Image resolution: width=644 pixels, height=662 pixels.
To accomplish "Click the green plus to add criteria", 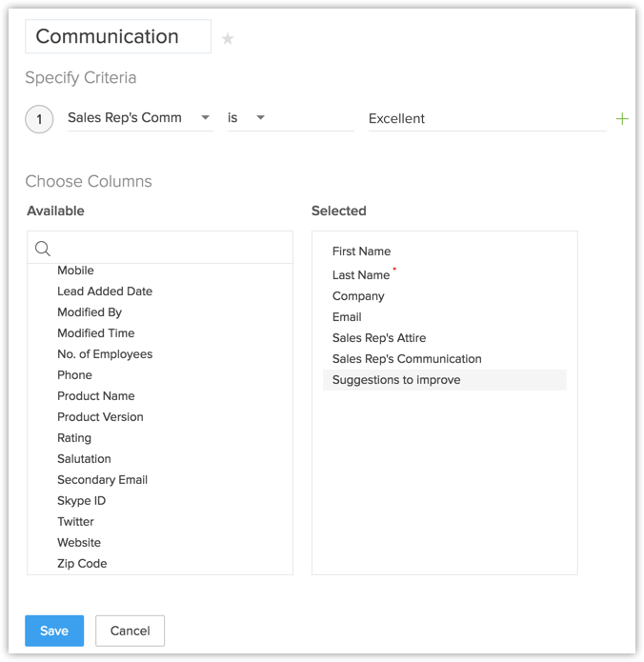I will pyautogui.click(x=622, y=119).
